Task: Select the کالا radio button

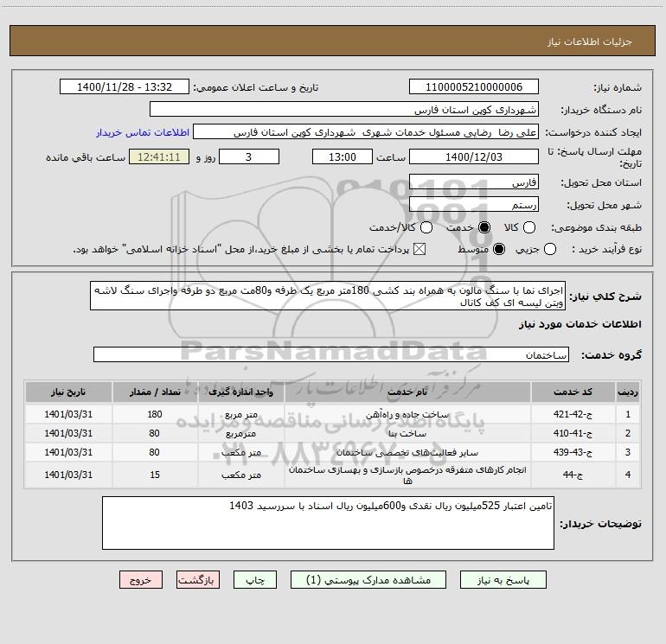Action: (528, 227)
